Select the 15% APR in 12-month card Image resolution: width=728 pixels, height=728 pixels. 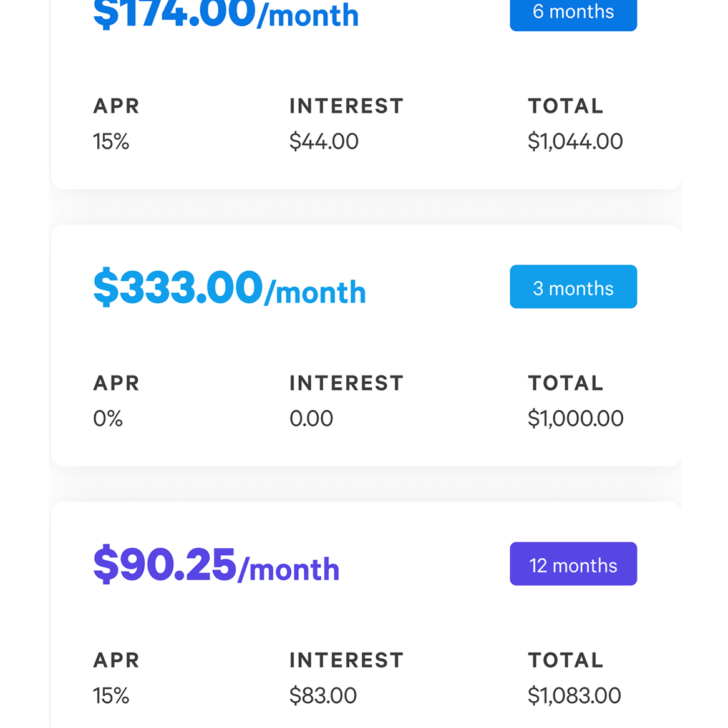pyautogui.click(x=110, y=696)
